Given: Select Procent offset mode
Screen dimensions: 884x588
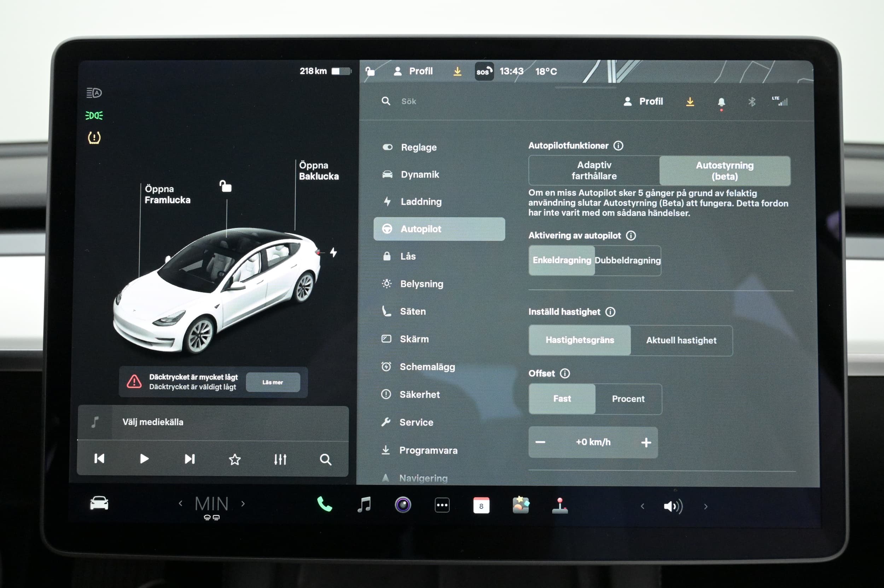Looking at the screenshot, I should click(x=628, y=399).
